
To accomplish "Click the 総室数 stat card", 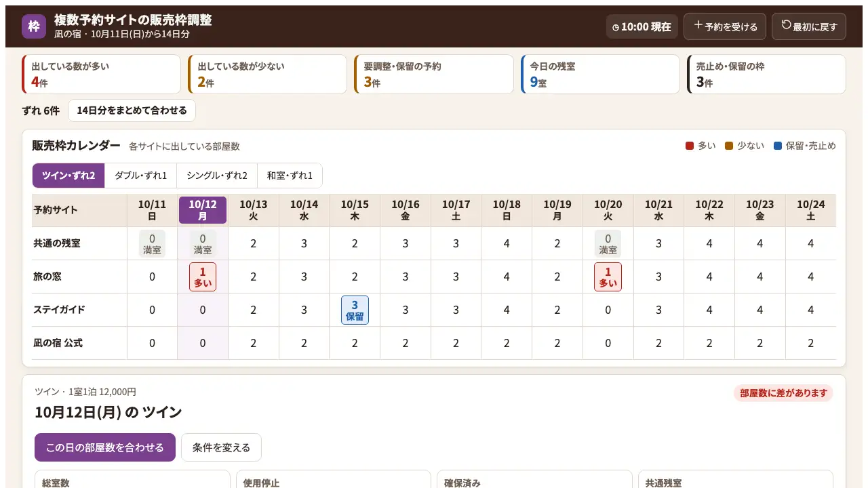I will coord(132,479).
